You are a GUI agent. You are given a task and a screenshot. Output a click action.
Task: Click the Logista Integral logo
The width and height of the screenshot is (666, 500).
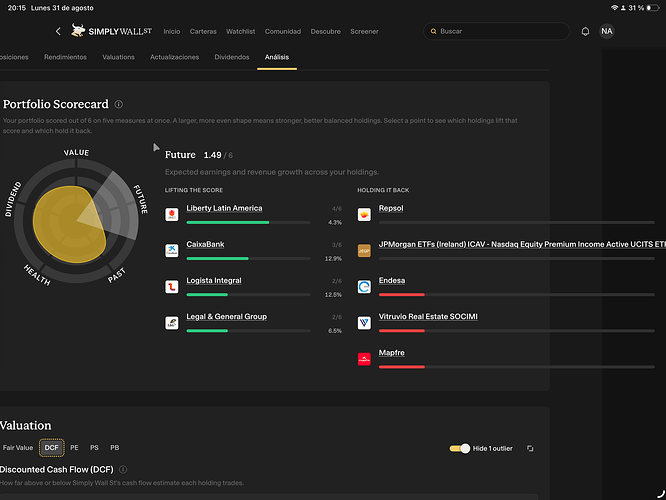(x=172, y=287)
